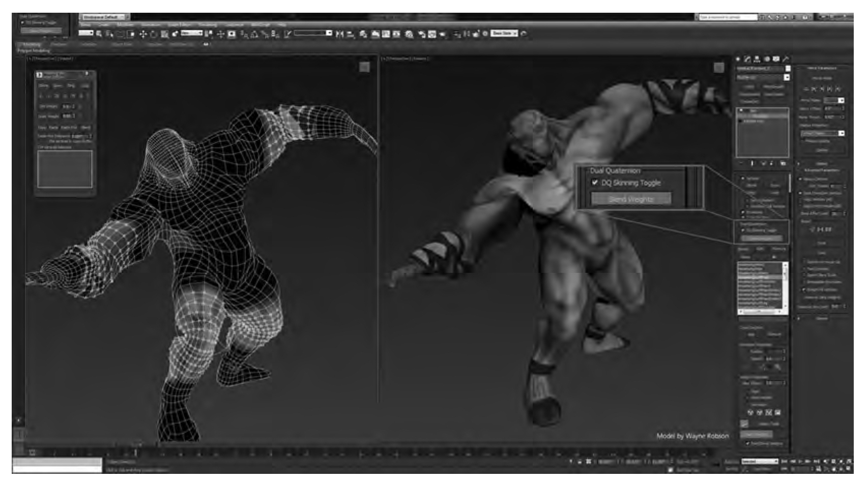
Task: Click Loop in the floating Weight Tool dialog
Action: click(84, 86)
